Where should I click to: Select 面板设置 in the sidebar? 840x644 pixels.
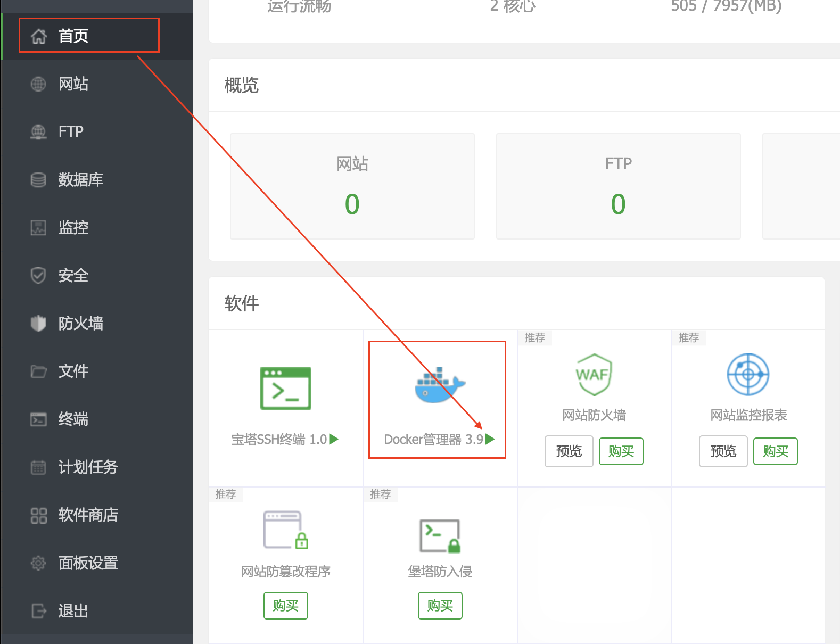[x=88, y=563]
